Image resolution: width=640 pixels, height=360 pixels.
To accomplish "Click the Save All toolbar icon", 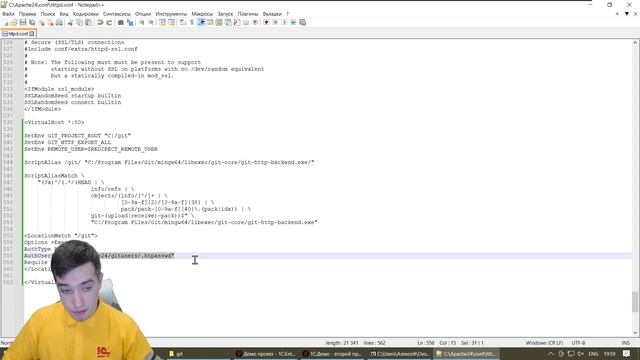I will click(32, 22).
